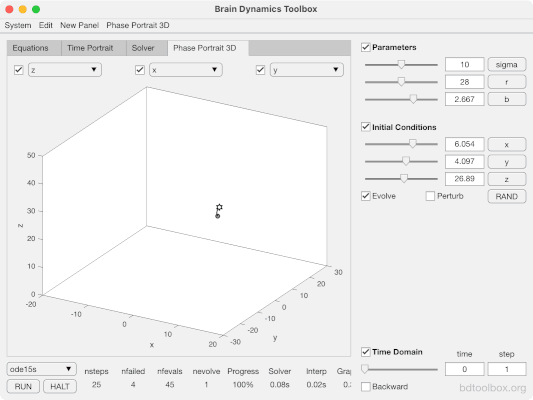Enable the Perturb checkbox
Viewport: 533px width, 400px height.
click(430, 196)
